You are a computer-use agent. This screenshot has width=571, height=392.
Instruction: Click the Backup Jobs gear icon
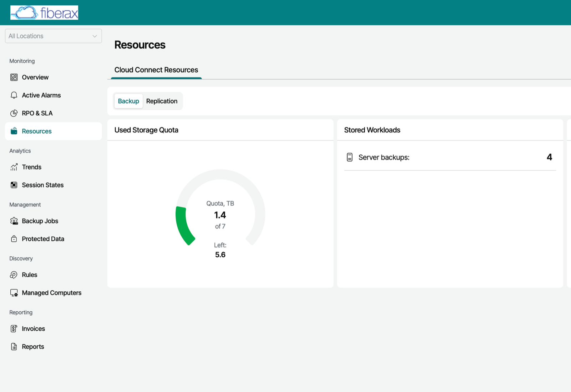[14, 221]
